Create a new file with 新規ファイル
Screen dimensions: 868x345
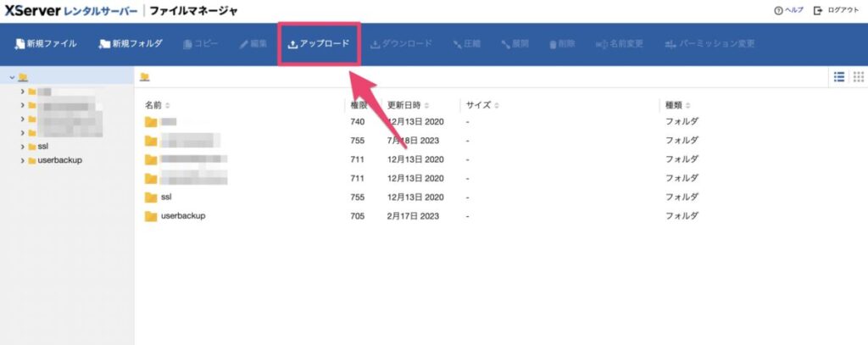coord(46,43)
